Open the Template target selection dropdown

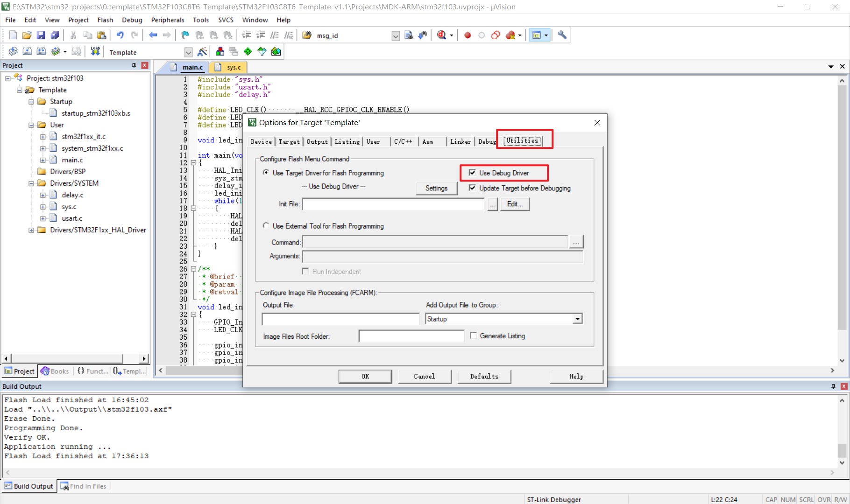[x=188, y=52]
